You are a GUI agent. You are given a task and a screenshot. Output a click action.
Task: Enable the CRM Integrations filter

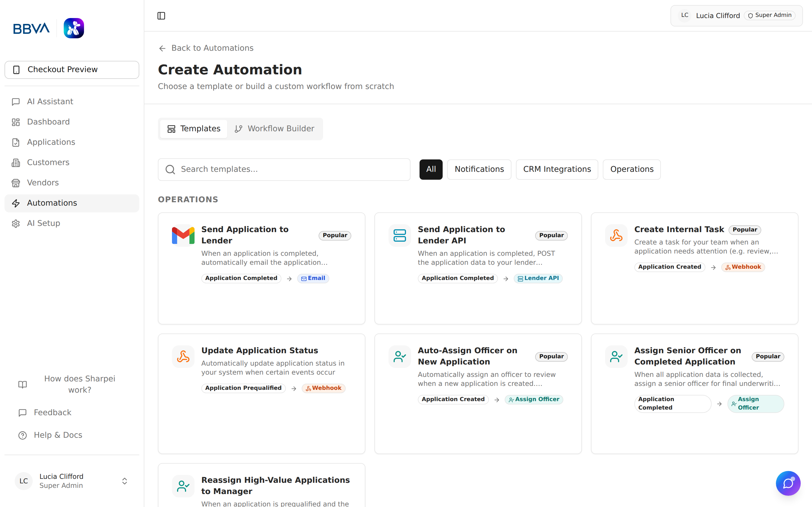(x=557, y=169)
